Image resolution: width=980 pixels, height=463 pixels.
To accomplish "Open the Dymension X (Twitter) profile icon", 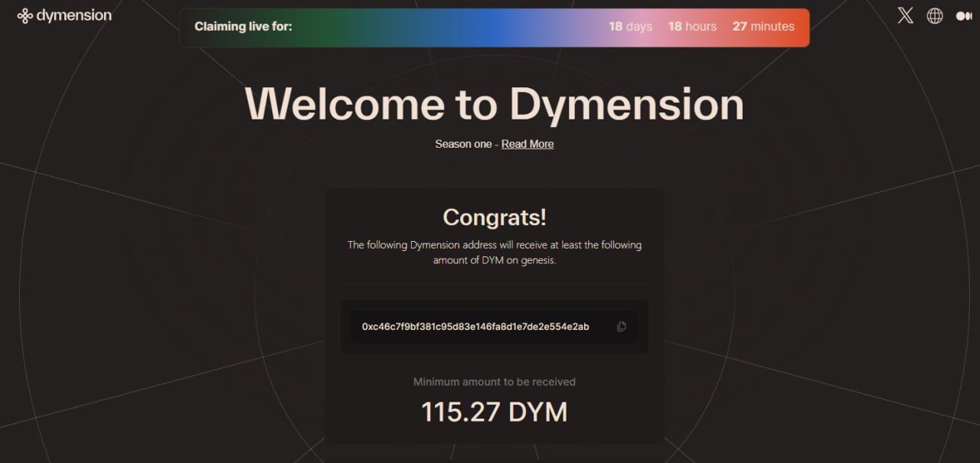I will 906,15.
